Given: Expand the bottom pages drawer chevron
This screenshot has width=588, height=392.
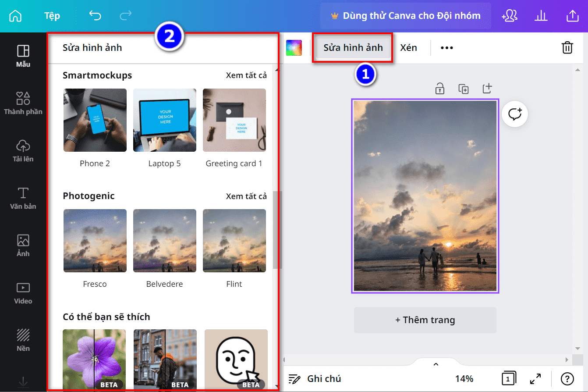Looking at the screenshot, I should [436, 364].
